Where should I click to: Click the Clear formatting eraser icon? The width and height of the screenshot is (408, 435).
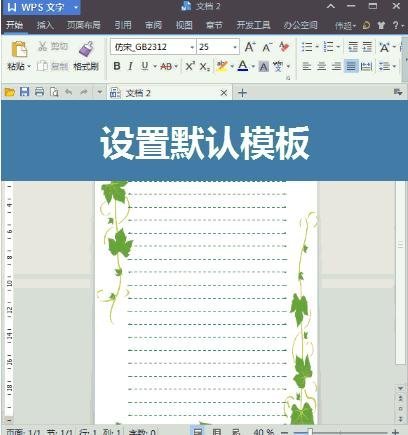point(284,47)
